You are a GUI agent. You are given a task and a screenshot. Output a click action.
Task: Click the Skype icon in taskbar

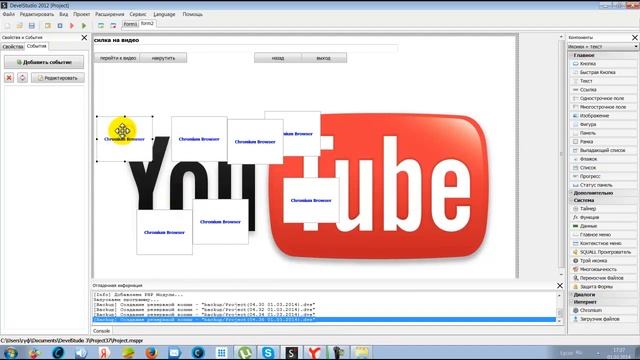[x=268, y=352]
